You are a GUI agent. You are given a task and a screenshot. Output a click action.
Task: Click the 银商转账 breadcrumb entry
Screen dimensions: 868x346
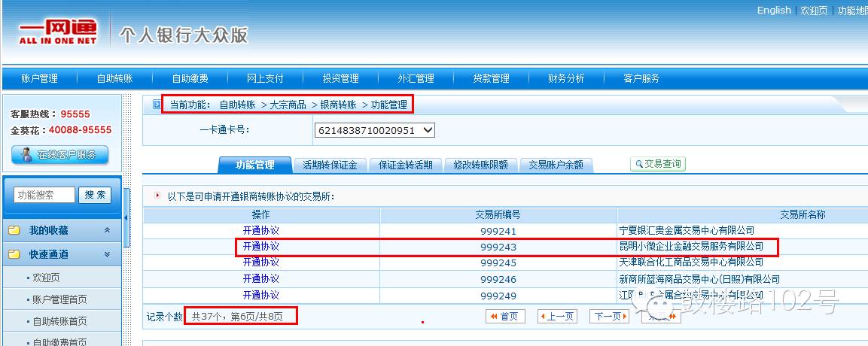click(338, 105)
